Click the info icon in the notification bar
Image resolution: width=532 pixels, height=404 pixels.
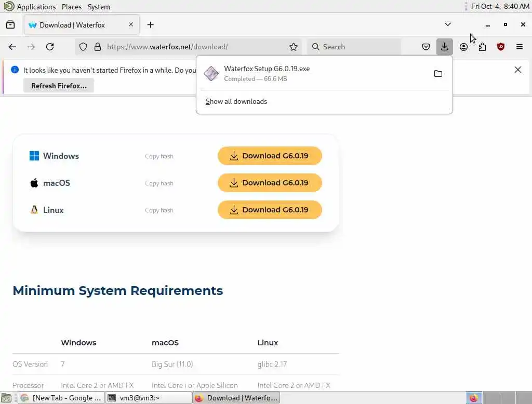(x=15, y=70)
